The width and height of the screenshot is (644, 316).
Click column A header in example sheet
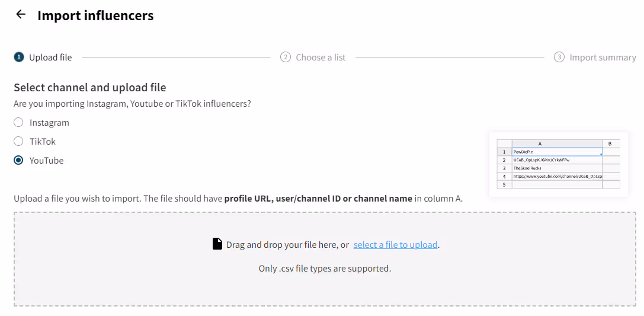557,144
